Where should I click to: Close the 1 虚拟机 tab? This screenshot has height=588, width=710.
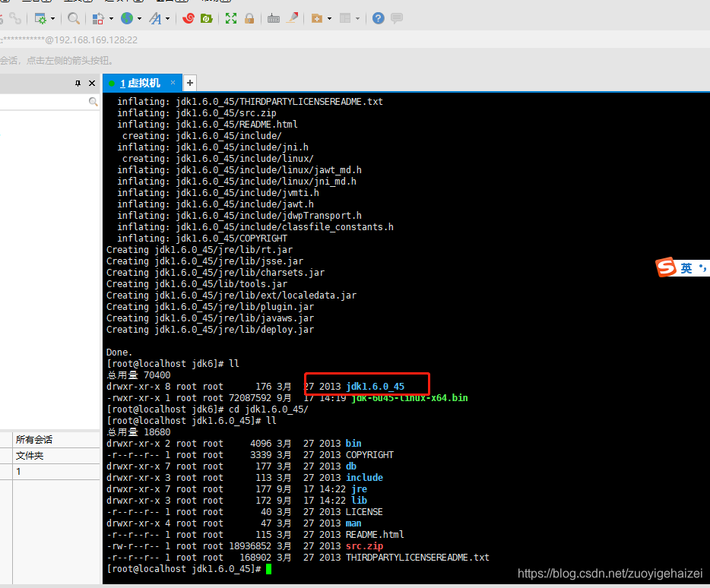(x=173, y=82)
